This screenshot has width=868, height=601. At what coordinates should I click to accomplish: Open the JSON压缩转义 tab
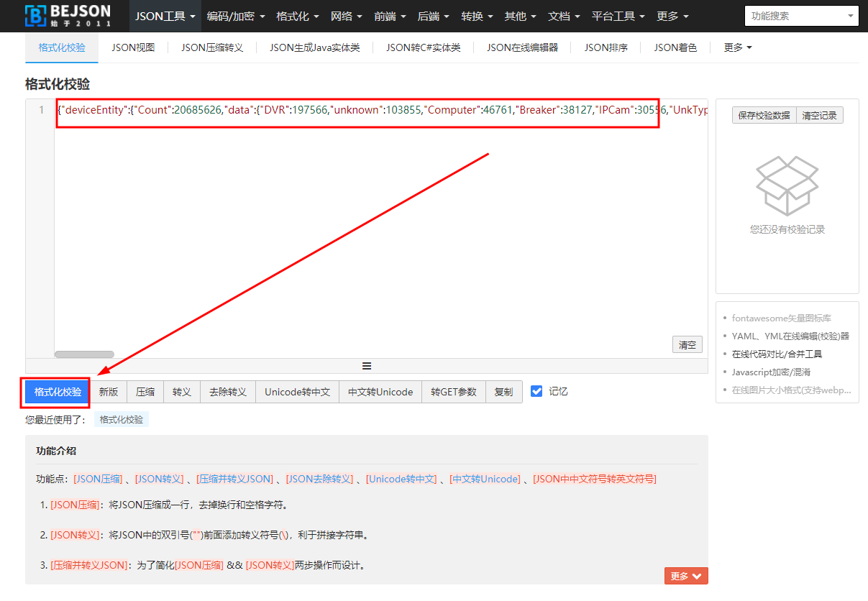pyautogui.click(x=212, y=47)
